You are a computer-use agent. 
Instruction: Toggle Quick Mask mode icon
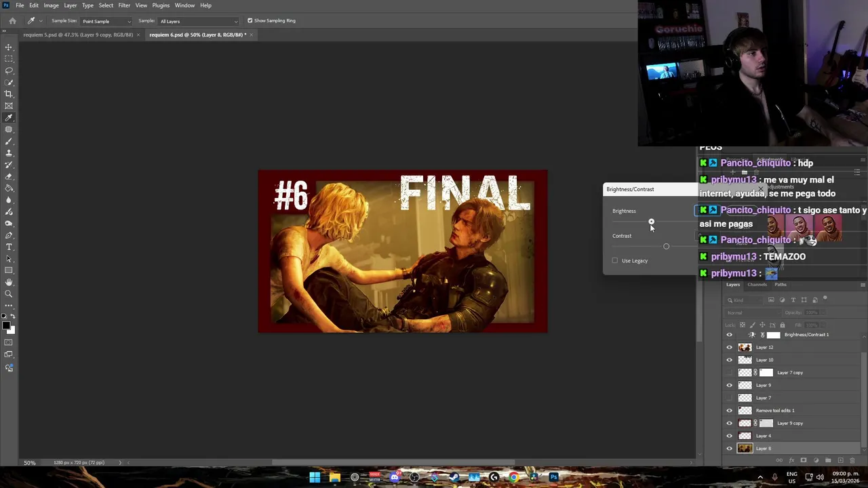(x=9, y=342)
